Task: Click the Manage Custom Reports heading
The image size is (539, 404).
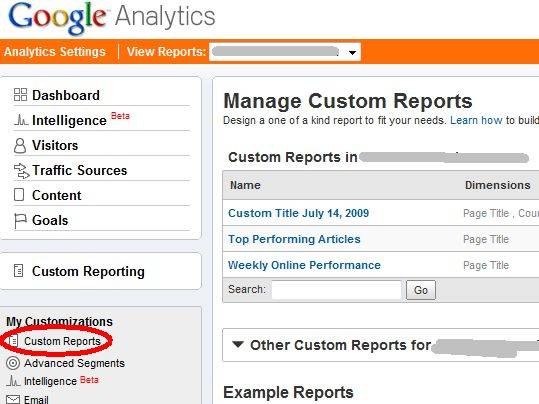Action: (x=348, y=101)
